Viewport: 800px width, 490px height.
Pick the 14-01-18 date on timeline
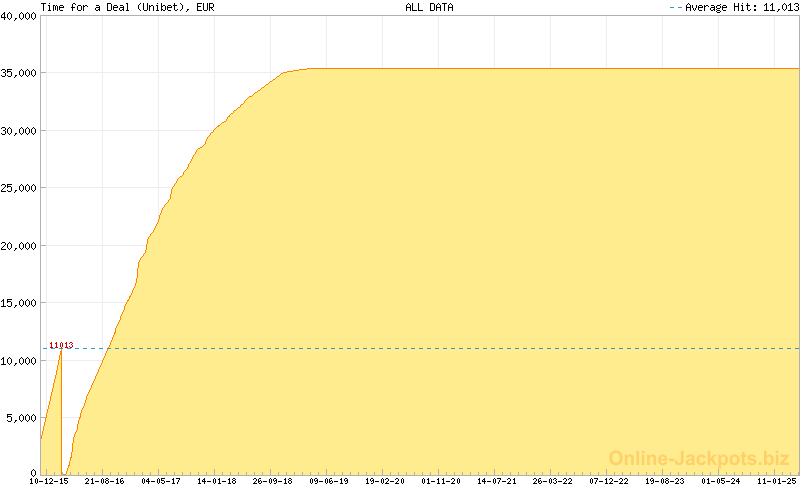(x=217, y=481)
